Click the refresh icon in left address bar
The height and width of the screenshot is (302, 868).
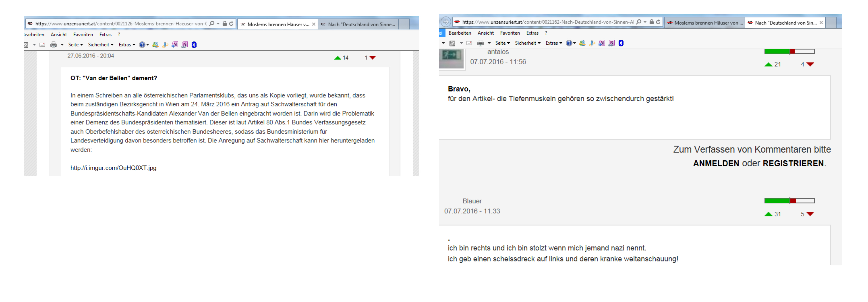click(x=231, y=24)
